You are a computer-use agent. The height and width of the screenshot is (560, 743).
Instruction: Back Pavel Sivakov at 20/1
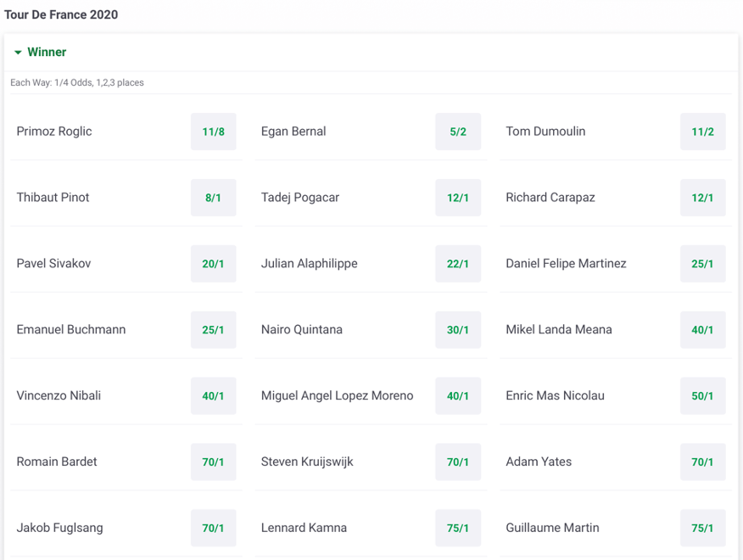214,264
